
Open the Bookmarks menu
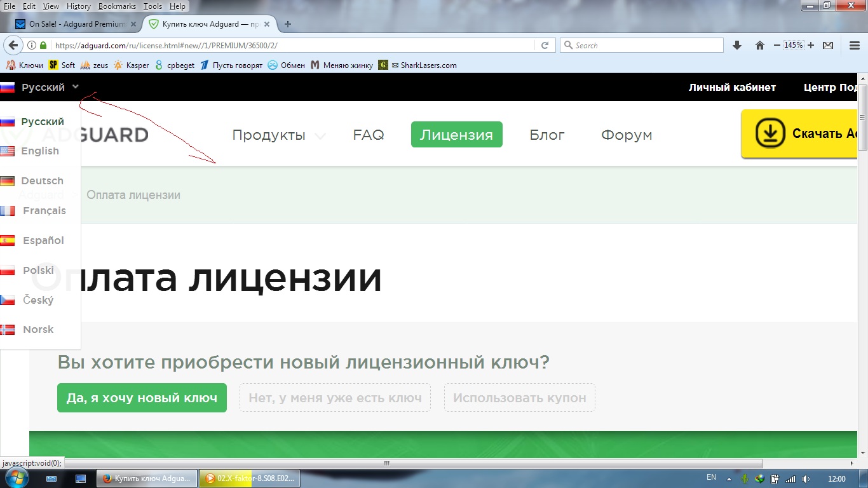click(118, 6)
